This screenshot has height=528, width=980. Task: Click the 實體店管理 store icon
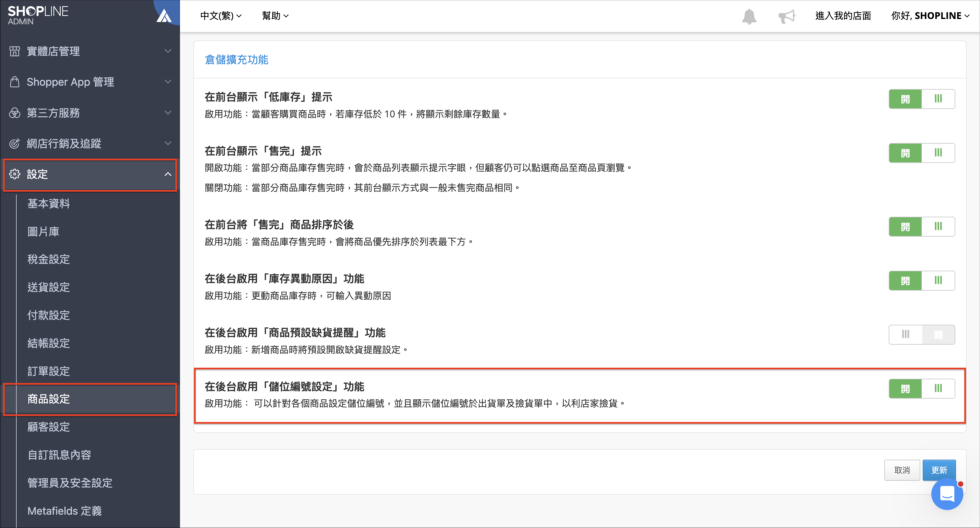coord(14,51)
